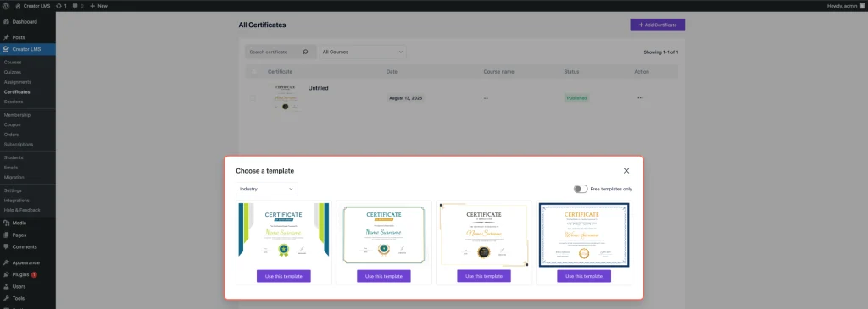The height and width of the screenshot is (309, 868).
Task: Toggle Free templates only switch
Action: (580, 189)
